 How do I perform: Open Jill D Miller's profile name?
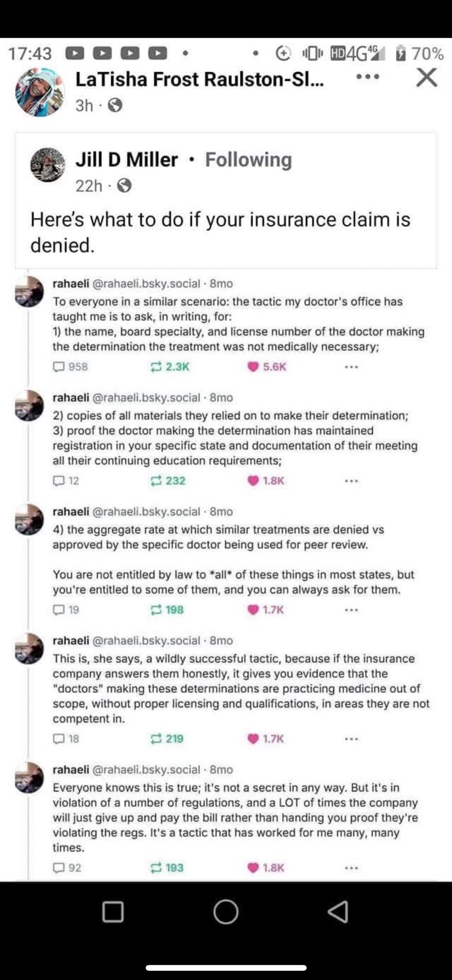[x=127, y=160]
